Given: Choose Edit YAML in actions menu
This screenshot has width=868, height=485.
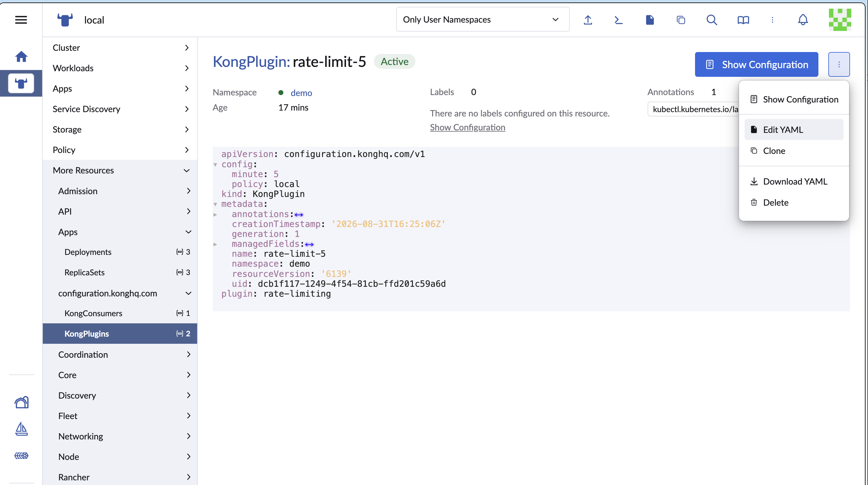Looking at the screenshot, I should [794, 129].
